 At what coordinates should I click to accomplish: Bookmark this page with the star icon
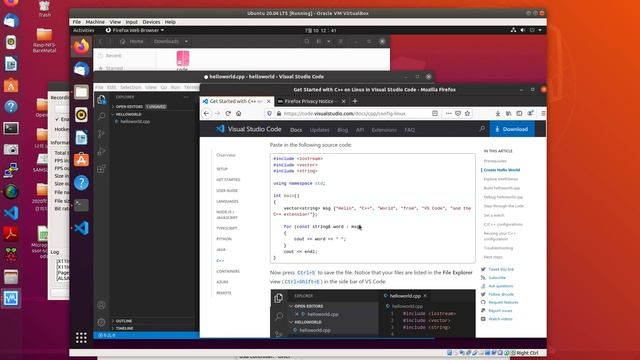467,113
